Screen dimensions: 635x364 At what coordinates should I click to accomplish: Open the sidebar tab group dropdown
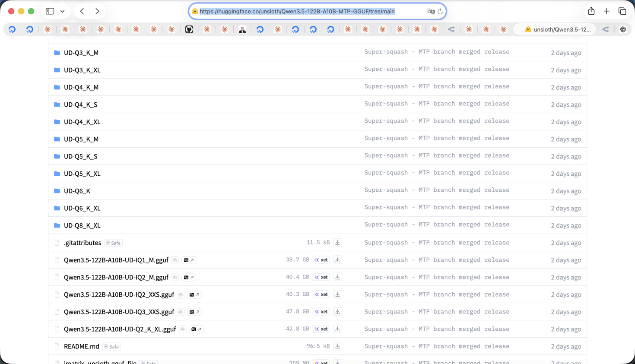click(x=63, y=11)
